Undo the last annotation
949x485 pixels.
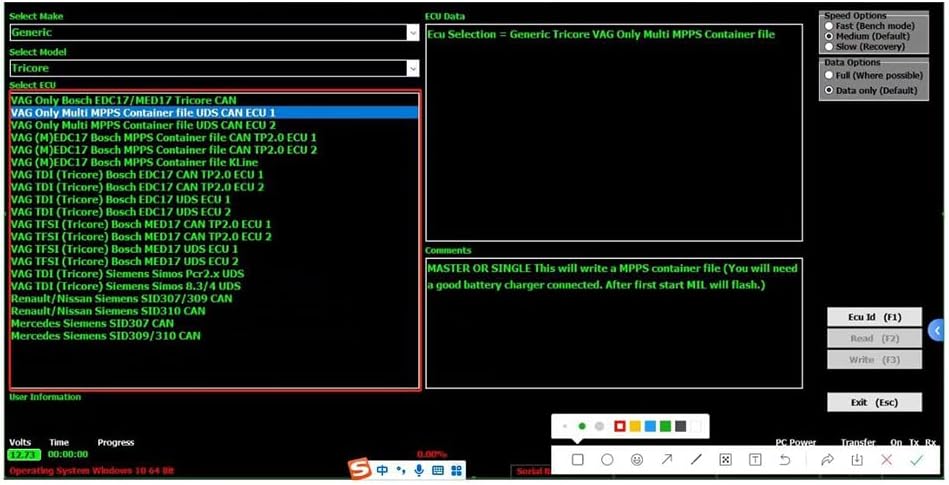click(x=785, y=460)
